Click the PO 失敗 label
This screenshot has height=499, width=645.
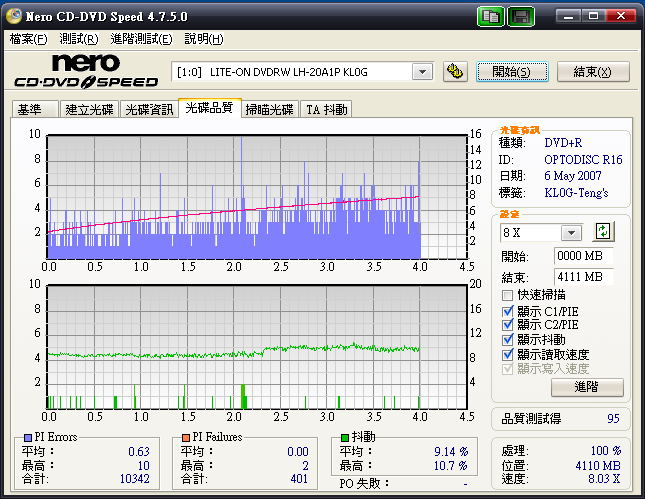tap(364, 483)
